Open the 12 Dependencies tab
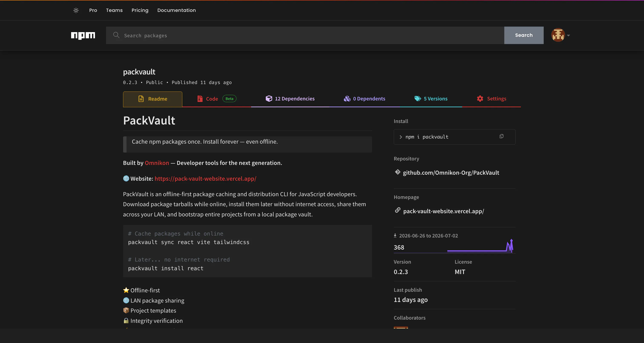644x343 pixels. click(290, 99)
